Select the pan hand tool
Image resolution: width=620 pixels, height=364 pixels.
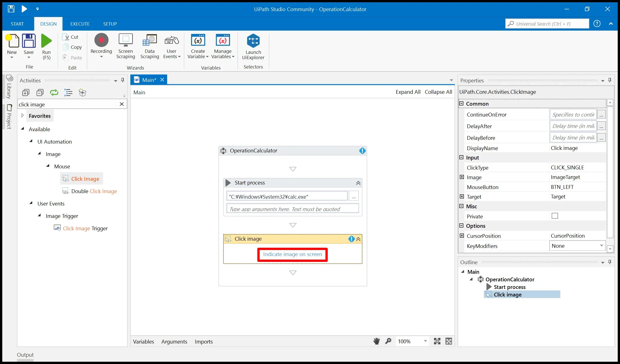[x=377, y=341]
